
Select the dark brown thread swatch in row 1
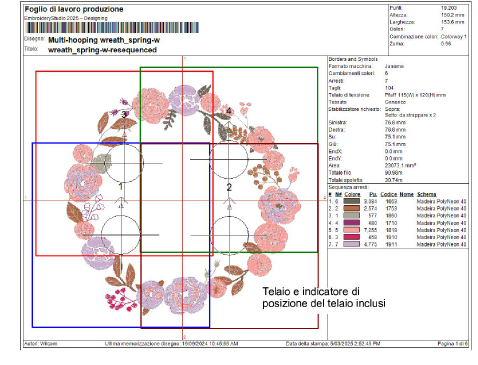[x=351, y=201]
